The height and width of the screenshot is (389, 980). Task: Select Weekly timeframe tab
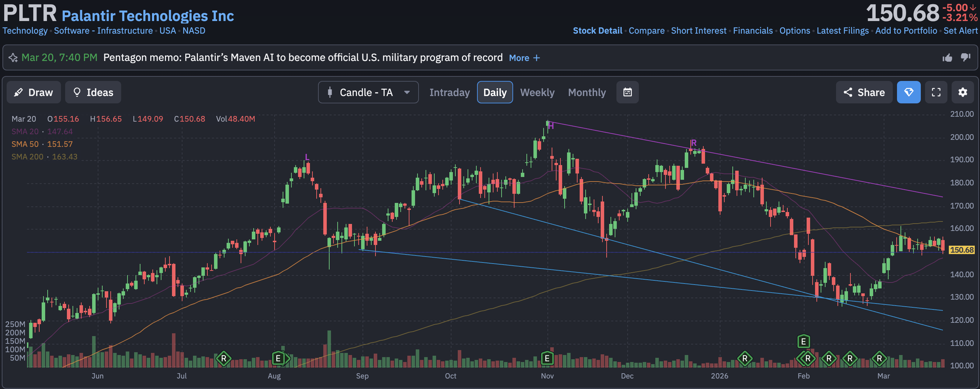pos(537,92)
